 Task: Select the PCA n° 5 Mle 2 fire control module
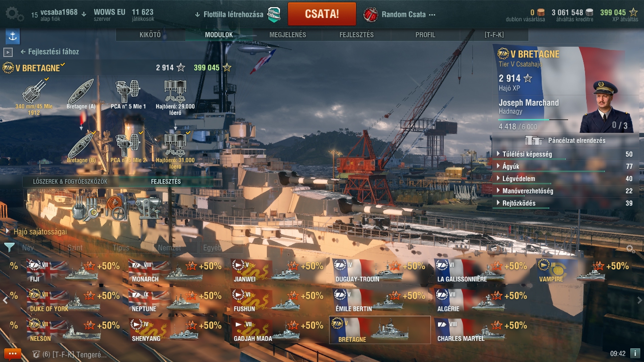click(x=128, y=147)
